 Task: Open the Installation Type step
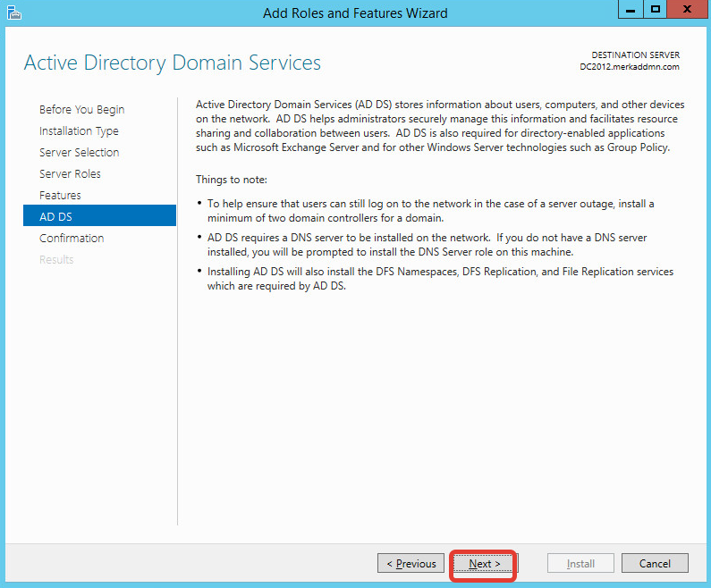[x=79, y=131]
